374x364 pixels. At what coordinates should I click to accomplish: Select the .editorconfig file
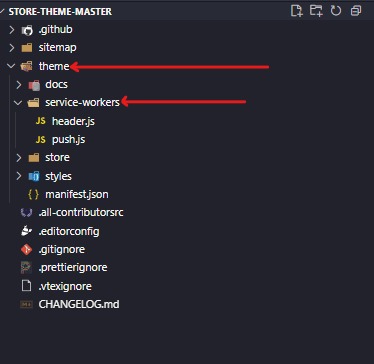click(69, 231)
